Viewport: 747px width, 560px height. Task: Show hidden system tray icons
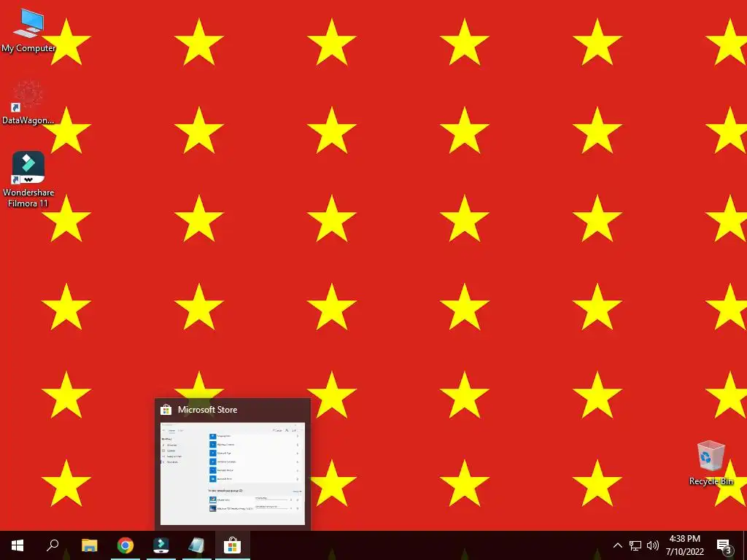coord(617,545)
